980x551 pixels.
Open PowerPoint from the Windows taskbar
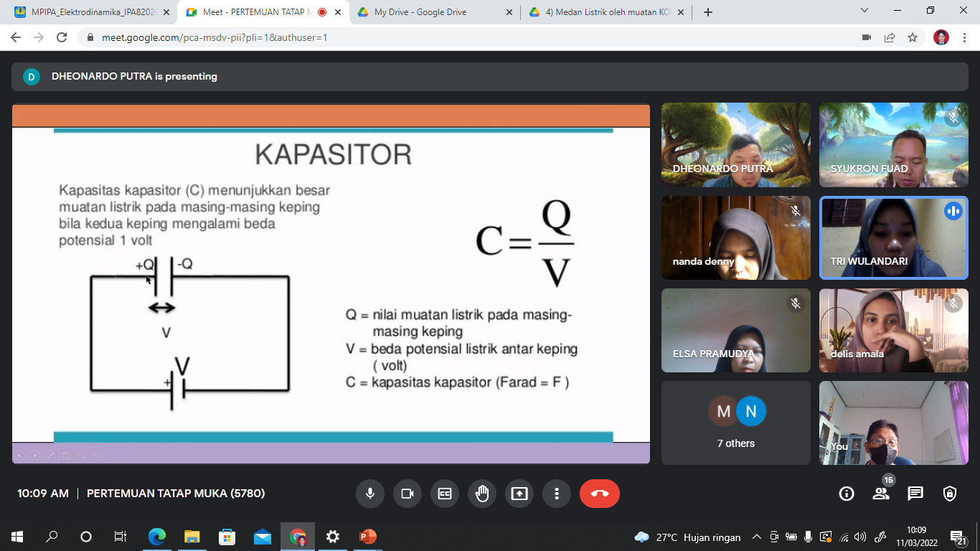click(368, 537)
